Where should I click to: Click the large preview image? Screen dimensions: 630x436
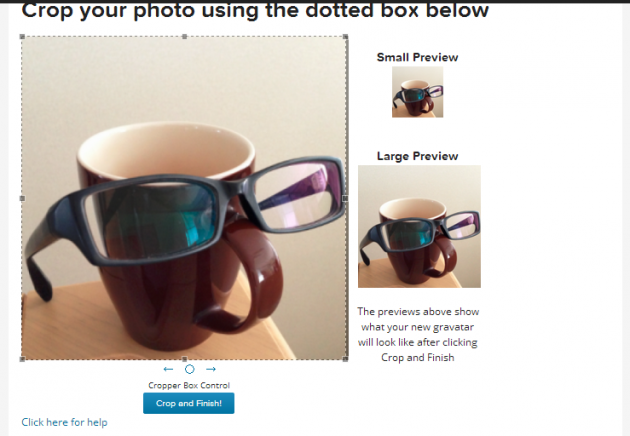click(x=419, y=226)
